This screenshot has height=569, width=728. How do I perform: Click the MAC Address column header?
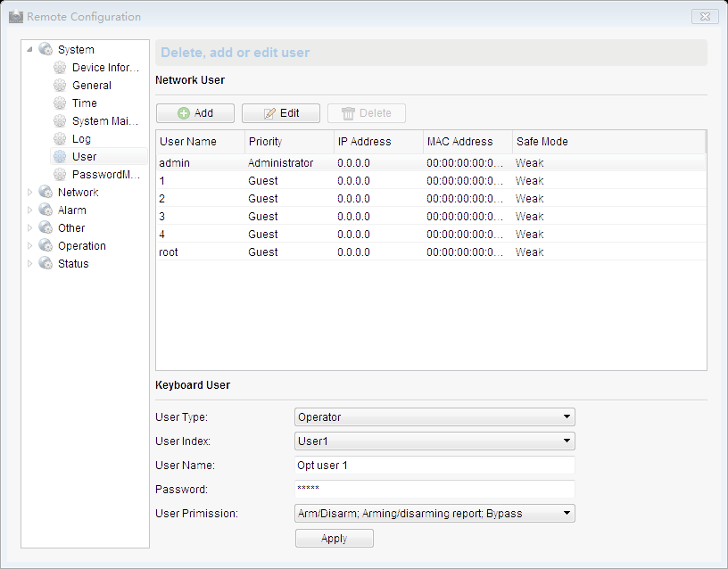click(x=467, y=142)
